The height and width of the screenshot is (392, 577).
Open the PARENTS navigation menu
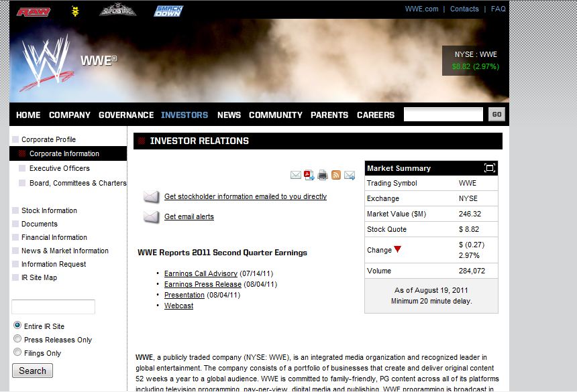(329, 115)
